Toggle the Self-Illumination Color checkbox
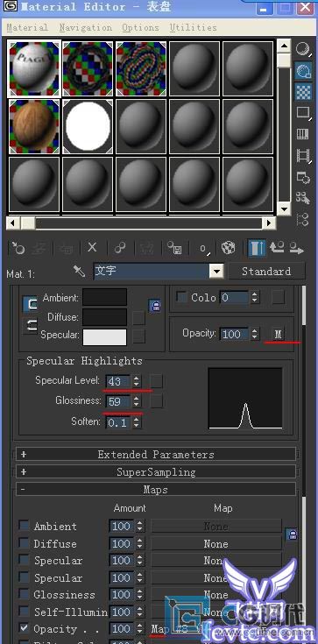Image resolution: width=318 pixels, height=644 pixels. coord(181,297)
